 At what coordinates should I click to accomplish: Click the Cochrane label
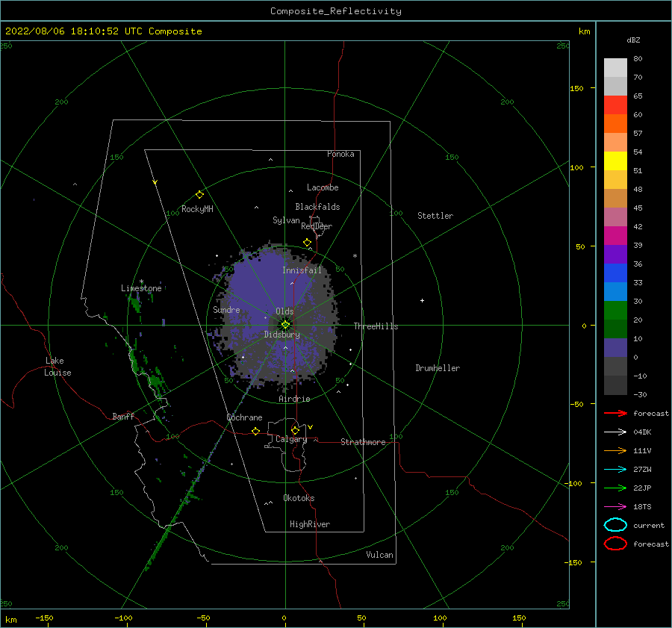(x=244, y=417)
